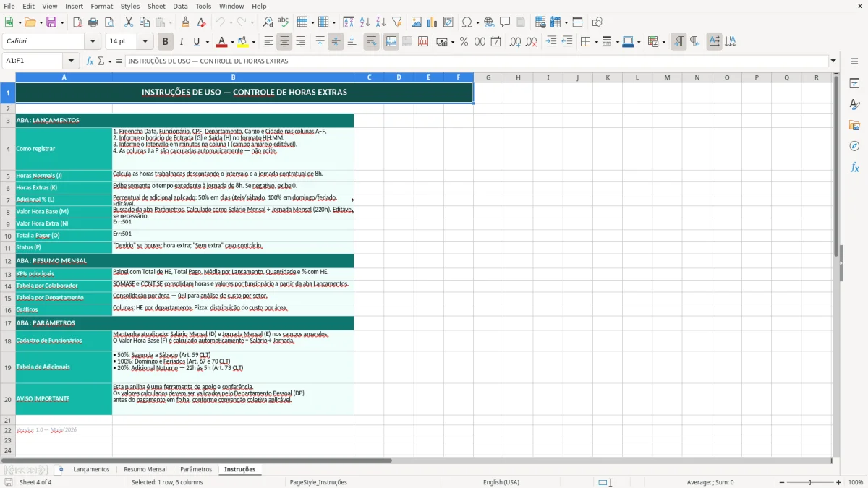
Task: Increase the cell indent
Action: click(551, 42)
